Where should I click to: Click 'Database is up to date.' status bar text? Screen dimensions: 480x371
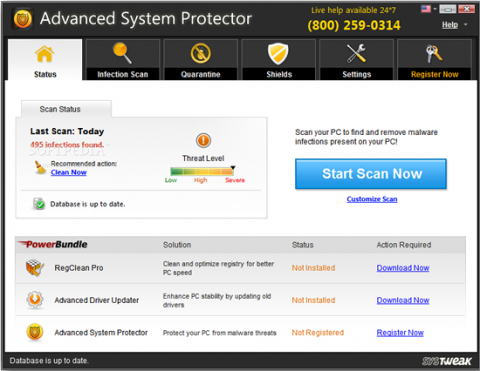point(49,361)
